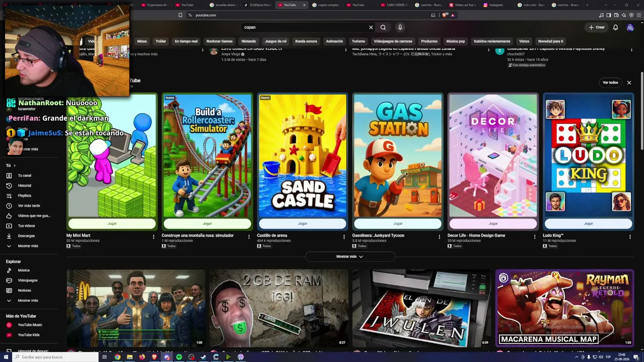Image resolution: width=644 pixels, height=362 pixels.
Task: Expand the Tú section chevron
Action: coord(15,165)
